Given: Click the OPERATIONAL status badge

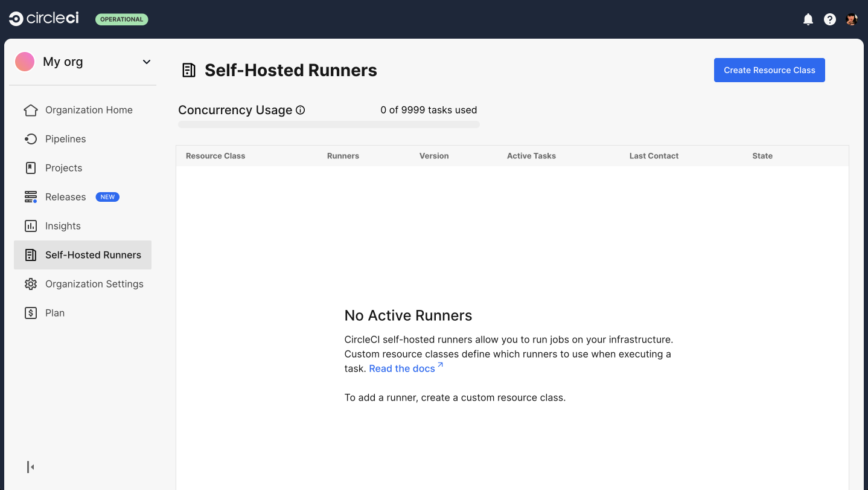Looking at the screenshot, I should coord(121,19).
